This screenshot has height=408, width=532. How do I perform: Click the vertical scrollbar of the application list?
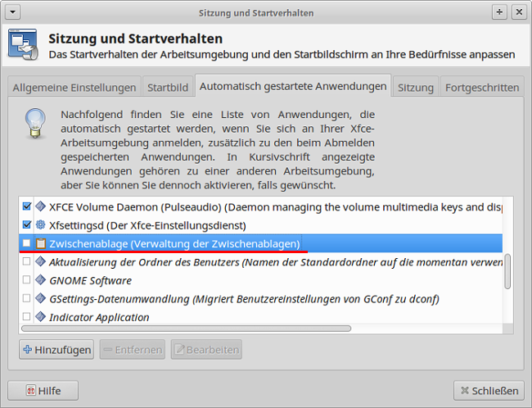[x=507, y=270]
